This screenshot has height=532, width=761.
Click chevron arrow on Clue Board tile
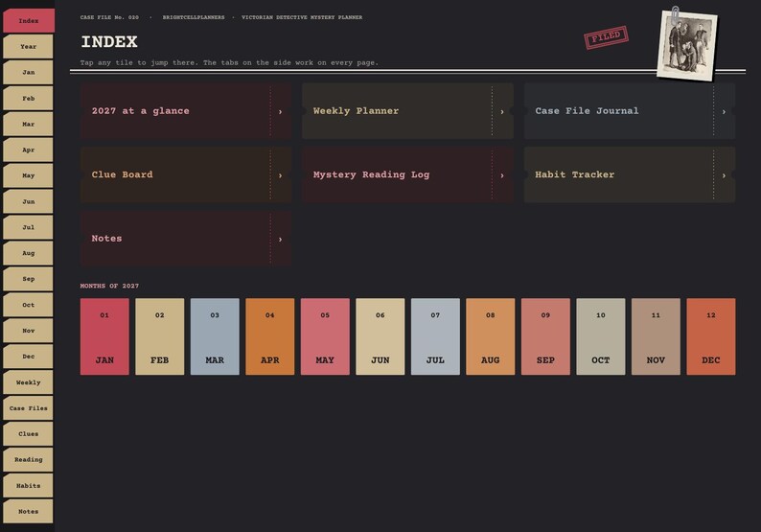[x=280, y=175]
